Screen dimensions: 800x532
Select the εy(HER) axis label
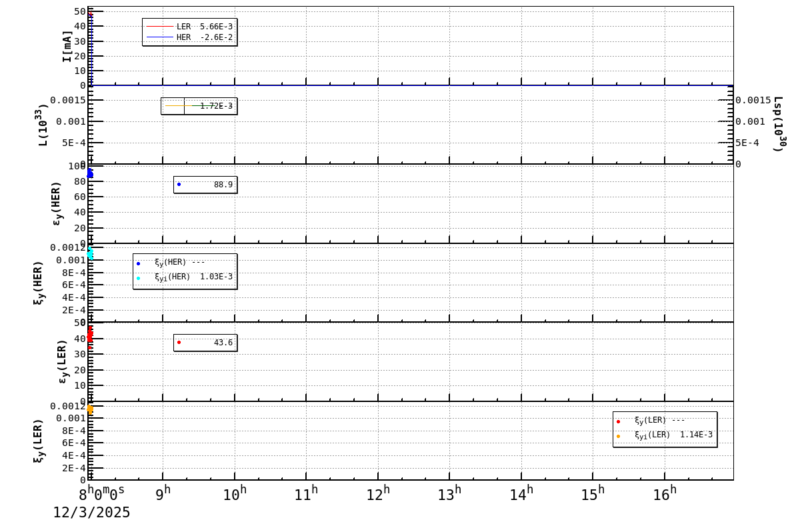[58, 203]
